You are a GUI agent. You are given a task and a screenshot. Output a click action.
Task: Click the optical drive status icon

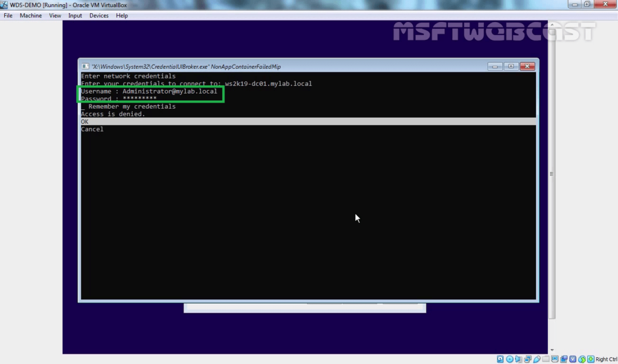click(509, 359)
